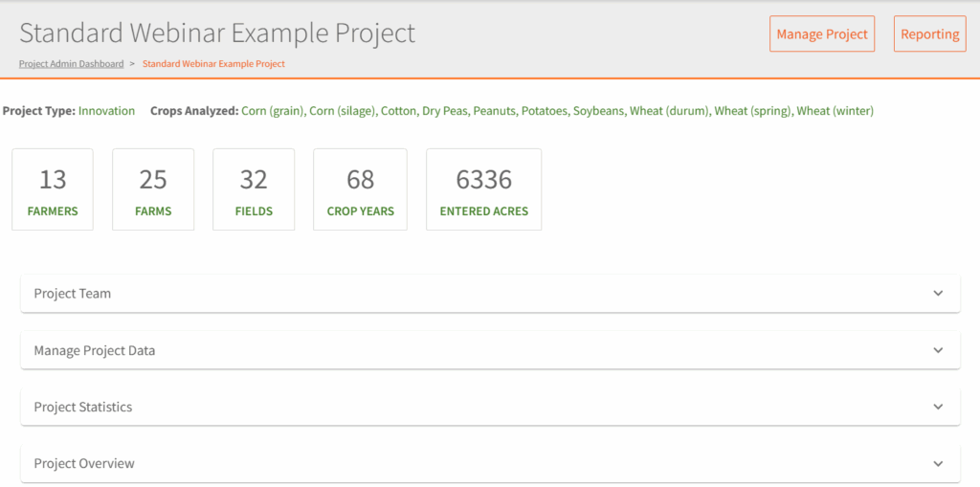This screenshot has width=980, height=487.
Task: Select the 6336 Entered Acres card
Action: (x=483, y=189)
